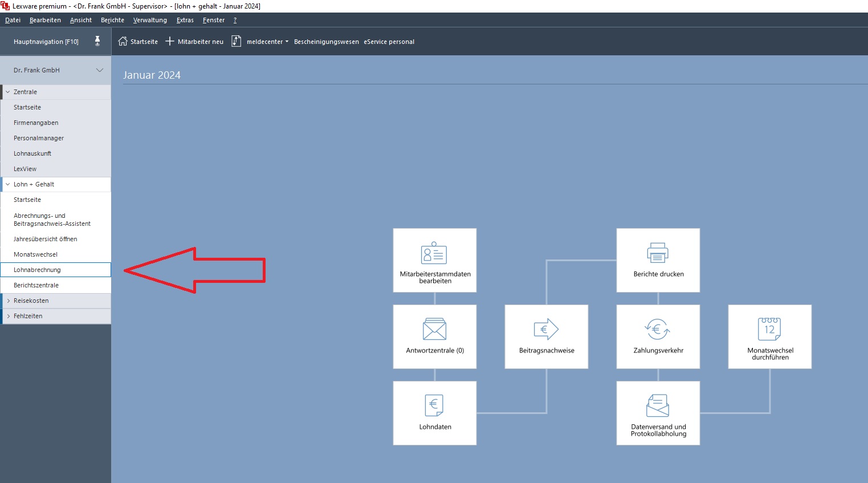Viewport: 868px width, 483px height.
Task: Open the Fenster menu
Action: tap(214, 20)
